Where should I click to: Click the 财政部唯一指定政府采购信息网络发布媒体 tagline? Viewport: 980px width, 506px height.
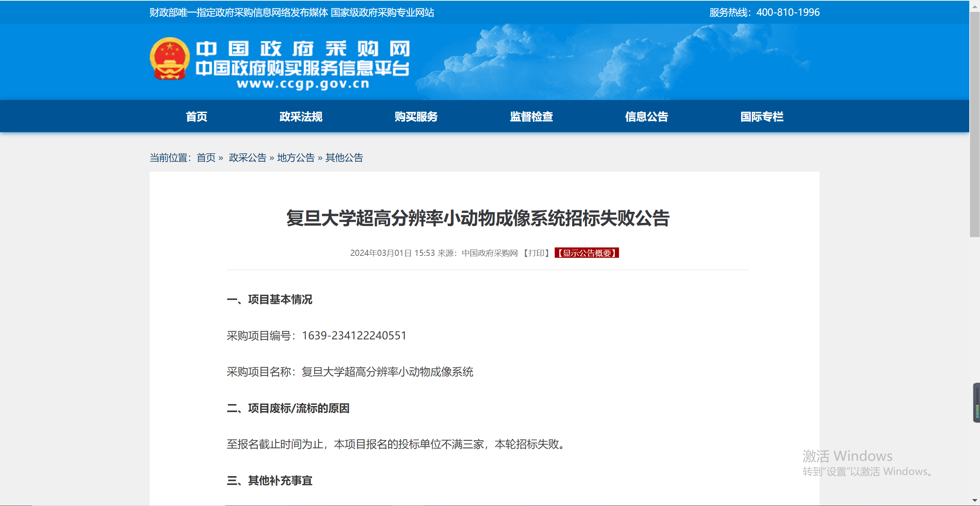[x=292, y=12]
